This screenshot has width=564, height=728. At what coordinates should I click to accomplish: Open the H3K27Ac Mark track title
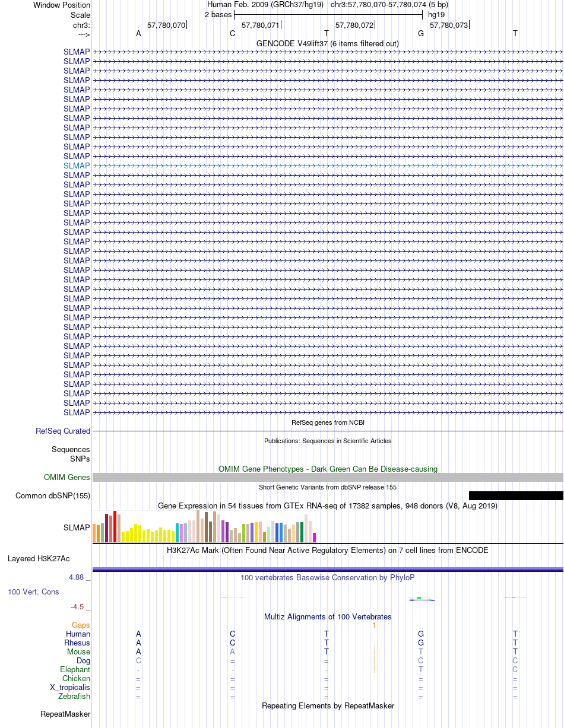coord(328,551)
